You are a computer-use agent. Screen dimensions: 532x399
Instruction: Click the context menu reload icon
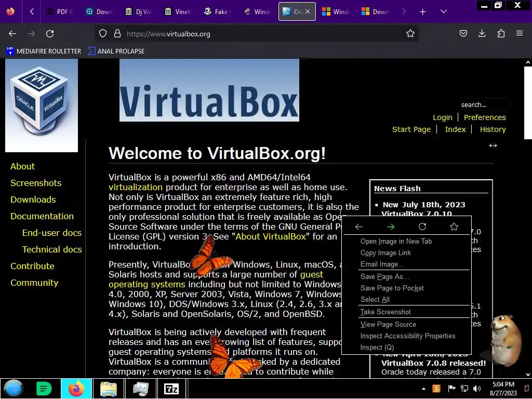[422, 227]
